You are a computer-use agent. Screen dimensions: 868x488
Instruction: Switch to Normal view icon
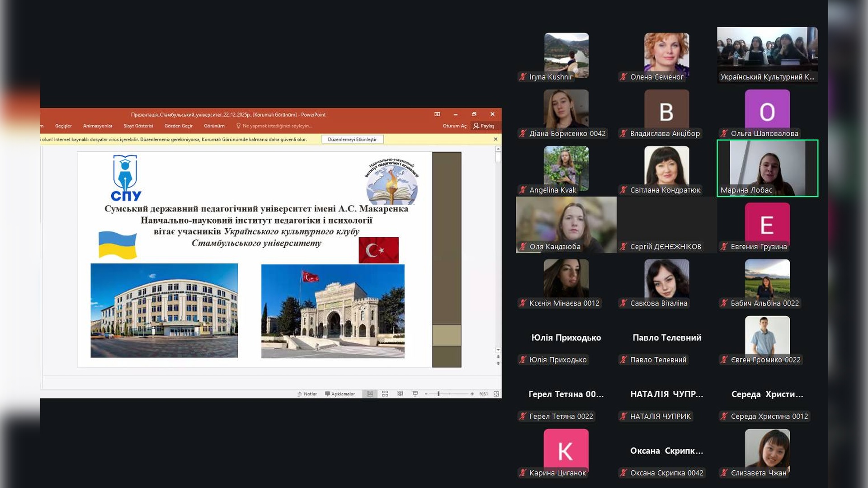click(x=370, y=394)
